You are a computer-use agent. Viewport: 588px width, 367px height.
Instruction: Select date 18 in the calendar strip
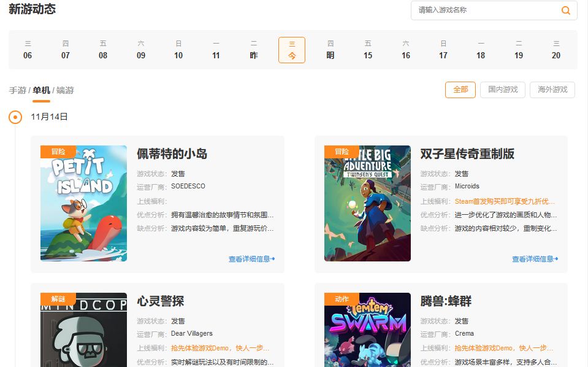[481, 50]
